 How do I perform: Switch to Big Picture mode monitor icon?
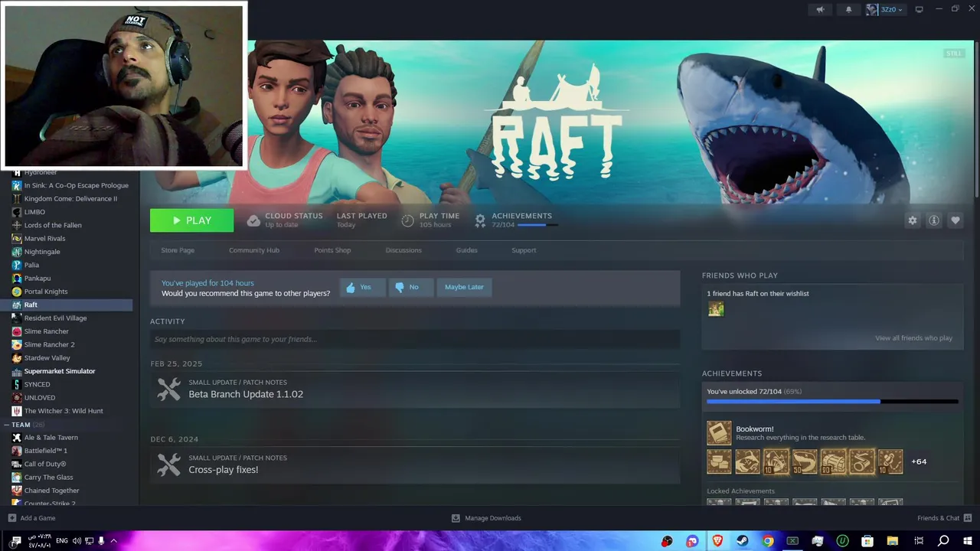[920, 9]
